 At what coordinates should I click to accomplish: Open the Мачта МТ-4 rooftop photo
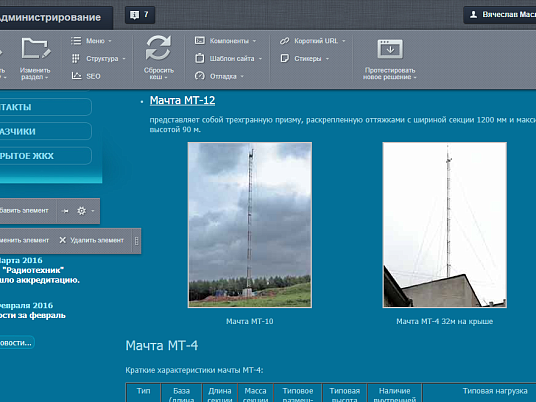(x=444, y=225)
